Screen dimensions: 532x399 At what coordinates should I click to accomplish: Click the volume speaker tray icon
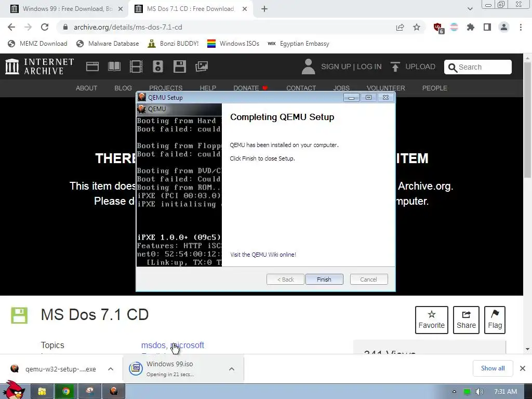point(479,392)
